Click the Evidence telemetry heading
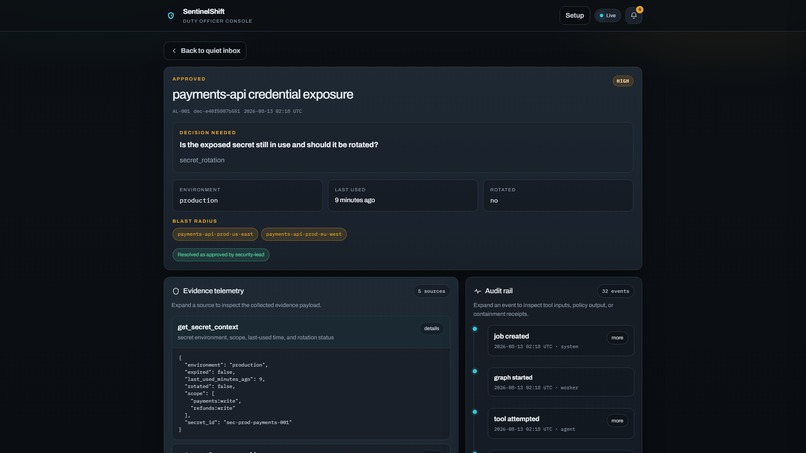 [x=213, y=291]
